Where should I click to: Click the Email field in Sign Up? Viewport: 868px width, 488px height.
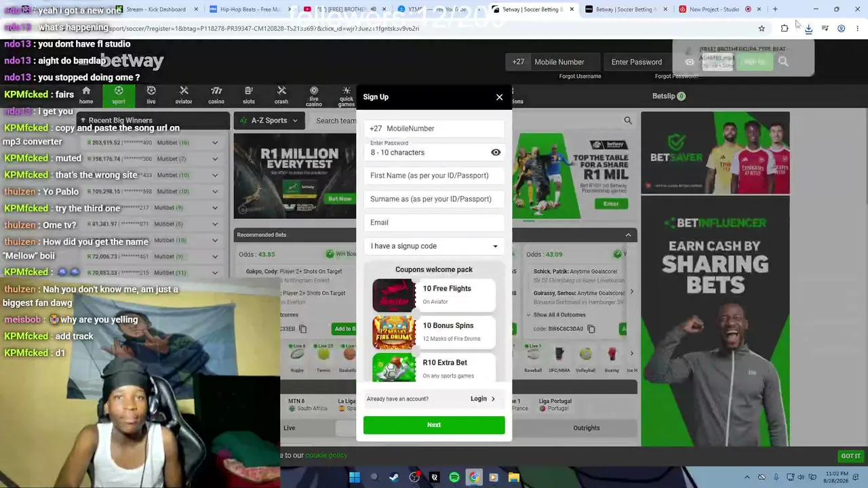(434, 222)
